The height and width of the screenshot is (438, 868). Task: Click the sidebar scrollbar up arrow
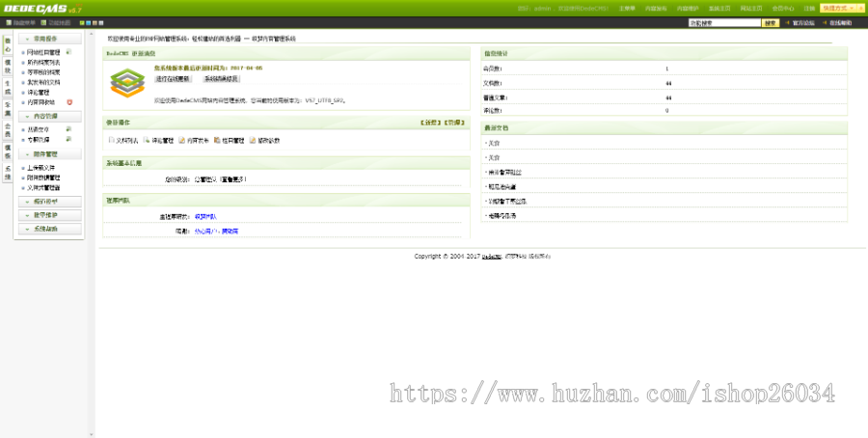click(x=92, y=34)
